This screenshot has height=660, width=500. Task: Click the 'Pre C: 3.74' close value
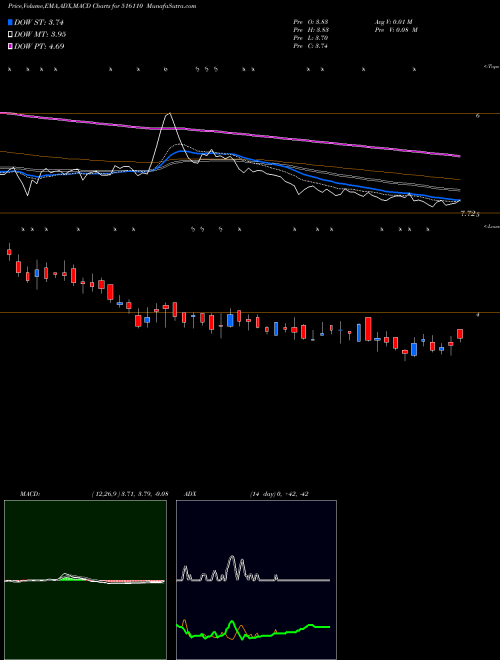[311, 46]
